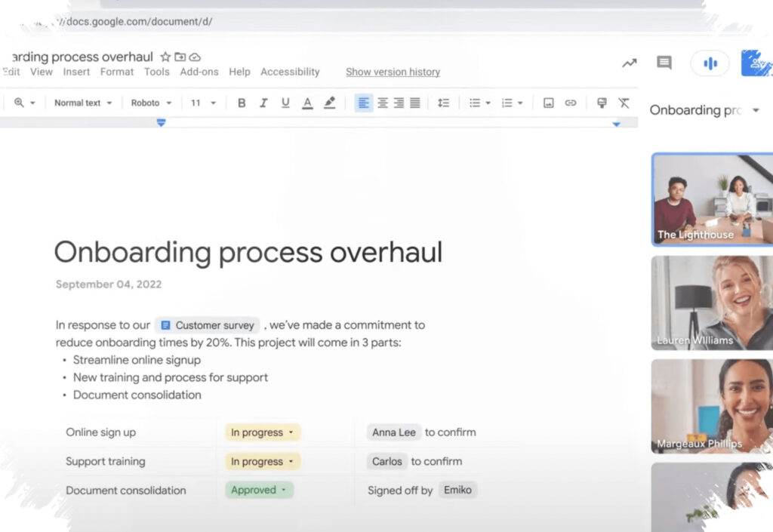Image resolution: width=773 pixels, height=532 pixels.
Task: Open the Customer survey smart chip
Action: pos(208,325)
